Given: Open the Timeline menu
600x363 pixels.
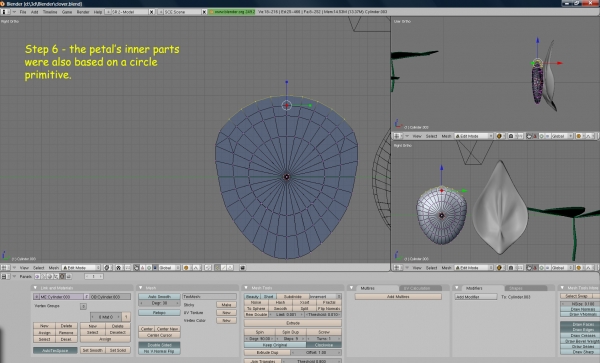Looking at the screenshot, I should tap(50, 12).
